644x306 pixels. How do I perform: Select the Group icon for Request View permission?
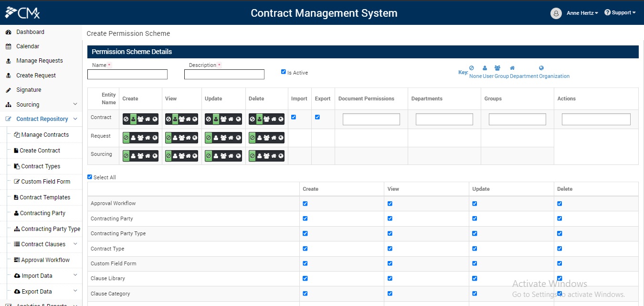point(182,137)
